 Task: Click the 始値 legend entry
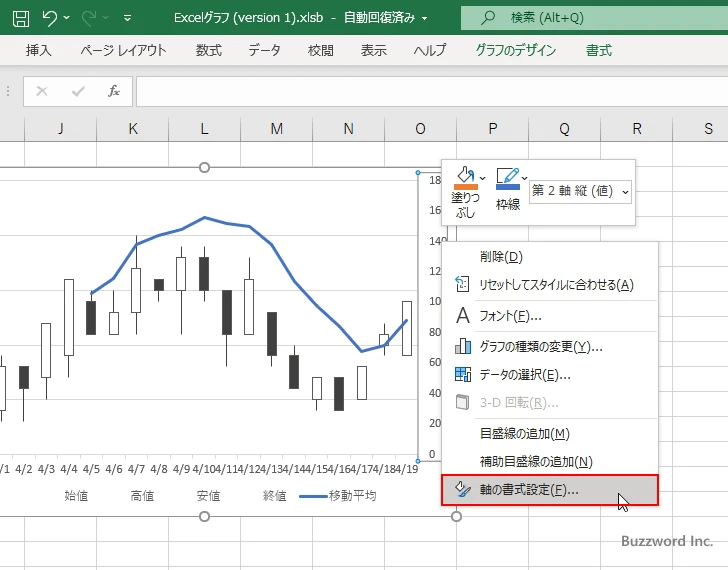coord(76,496)
